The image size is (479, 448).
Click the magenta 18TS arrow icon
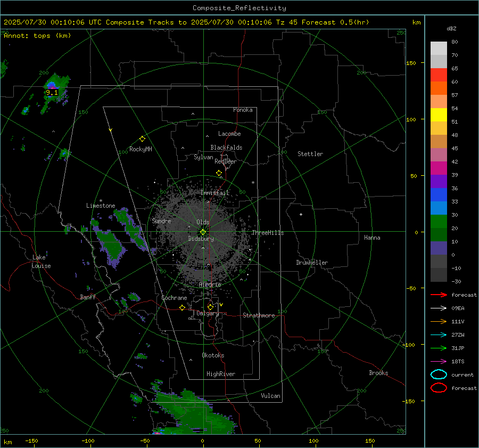point(439,362)
